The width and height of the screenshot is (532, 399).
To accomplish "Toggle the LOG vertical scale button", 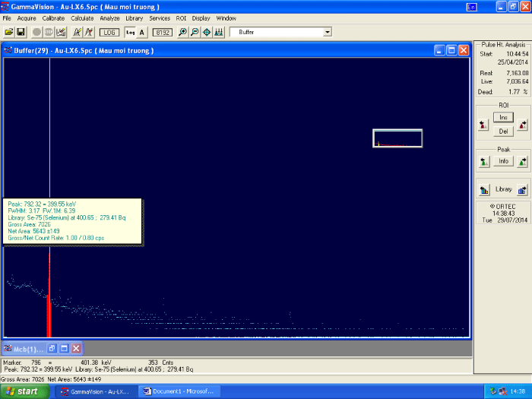I will pos(109,32).
